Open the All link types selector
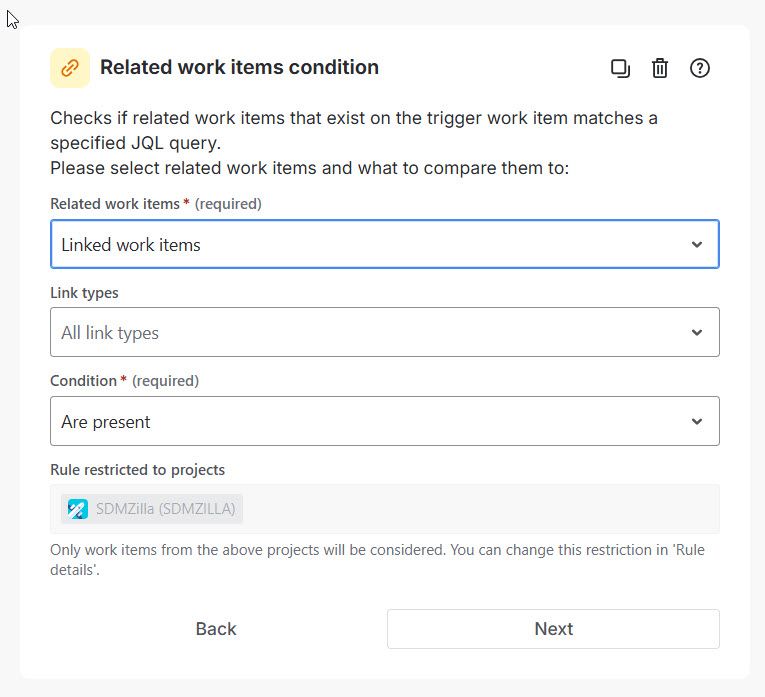765x697 pixels. click(384, 332)
